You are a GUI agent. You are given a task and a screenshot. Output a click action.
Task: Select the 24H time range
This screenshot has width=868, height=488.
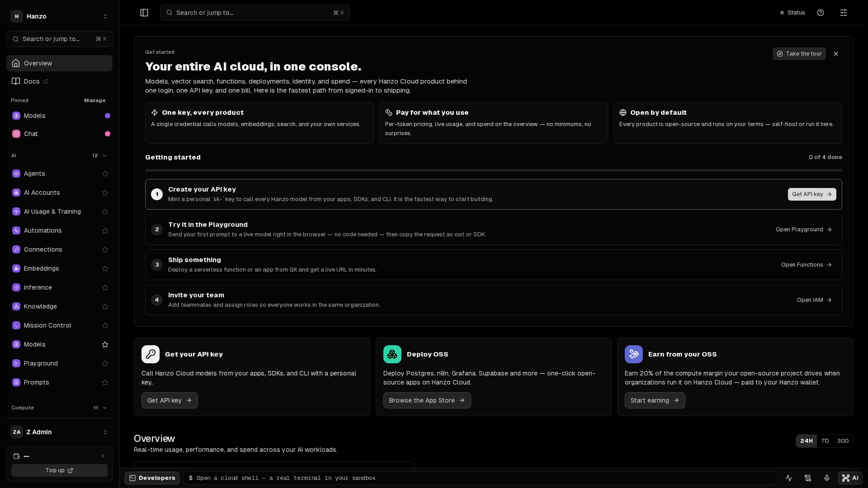click(807, 441)
